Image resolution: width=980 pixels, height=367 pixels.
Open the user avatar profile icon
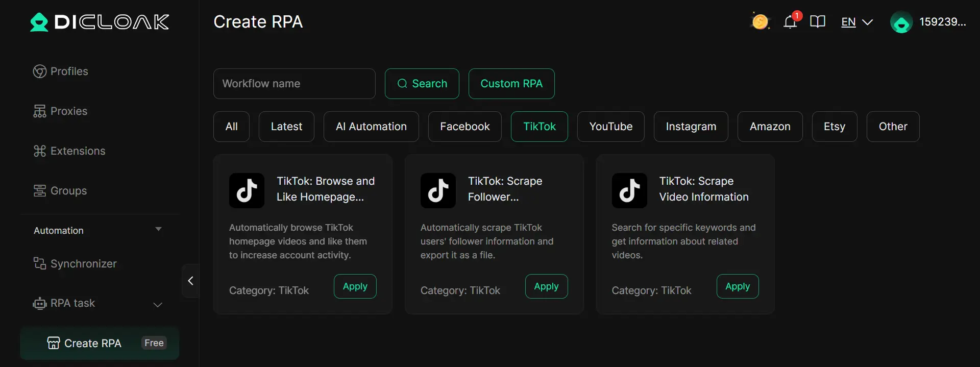[x=901, y=22]
